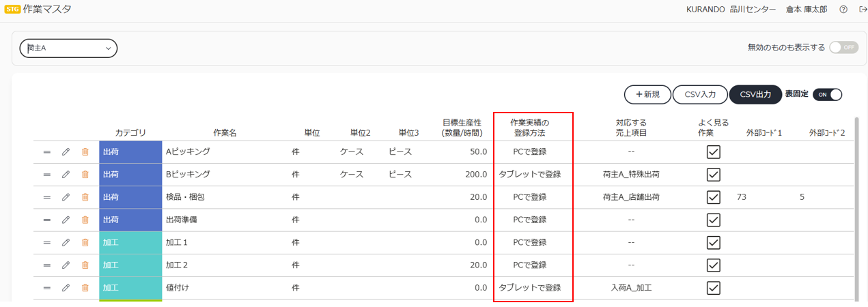Image resolution: width=868 pixels, height=307 pixels.
Task: Click the カテゴリ column header
Action: tap(130, 132)
